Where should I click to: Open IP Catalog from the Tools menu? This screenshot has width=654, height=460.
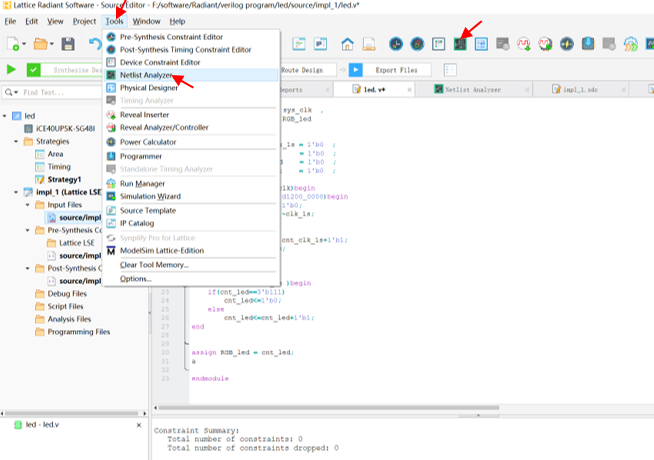tap(191, 223)
